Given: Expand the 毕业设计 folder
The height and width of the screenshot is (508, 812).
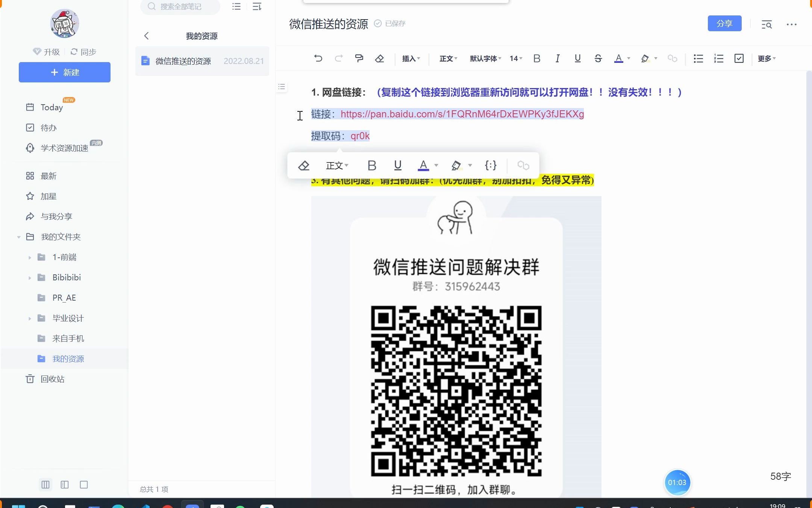Looking at the screenshot, I should pos(30,318).
